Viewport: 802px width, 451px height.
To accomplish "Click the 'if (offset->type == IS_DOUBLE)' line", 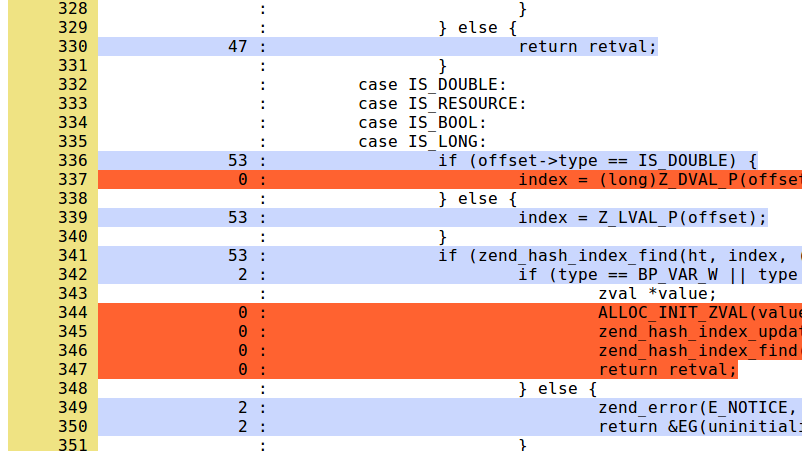I will pyautogui.click(x=598, y=161).
